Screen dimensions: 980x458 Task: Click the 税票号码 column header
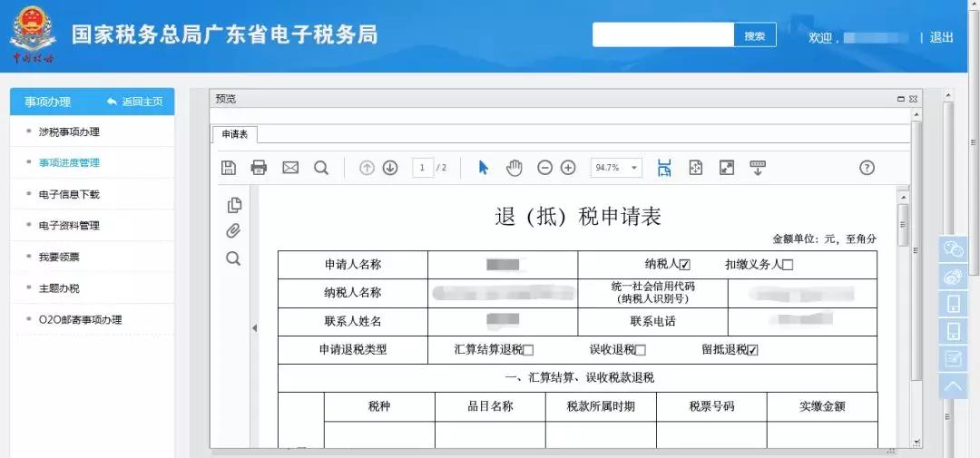(712, 407)
